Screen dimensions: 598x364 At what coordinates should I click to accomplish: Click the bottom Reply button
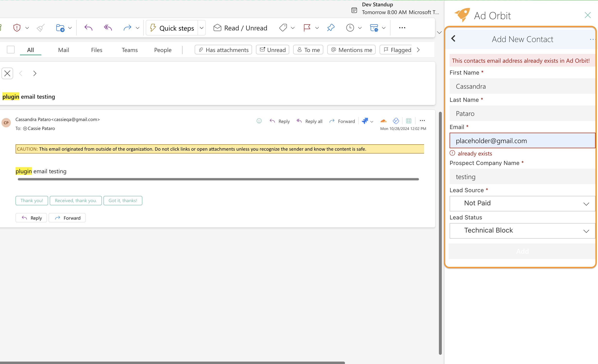click(31, 218)
